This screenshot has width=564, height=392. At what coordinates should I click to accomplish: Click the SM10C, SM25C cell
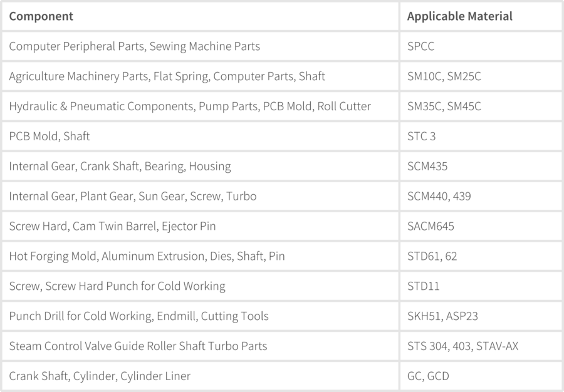tap(481, 76)
